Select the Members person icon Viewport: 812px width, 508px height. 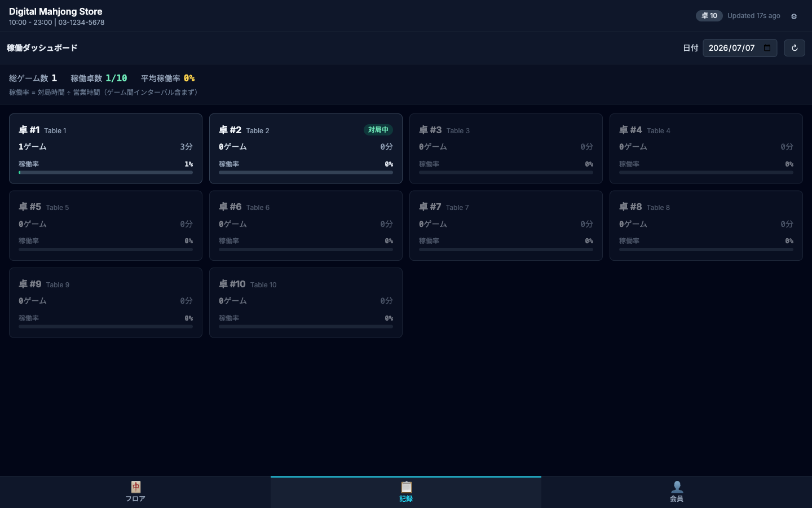tap(677, 487)
